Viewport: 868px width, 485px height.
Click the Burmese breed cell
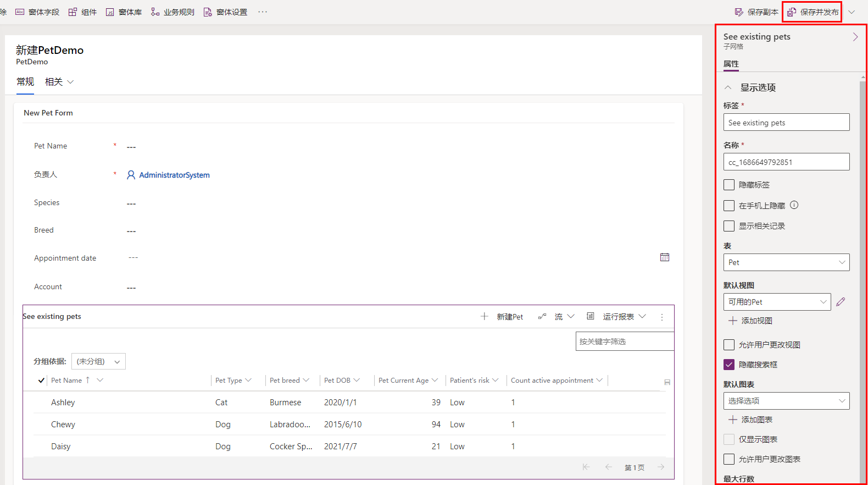[286, 403]
